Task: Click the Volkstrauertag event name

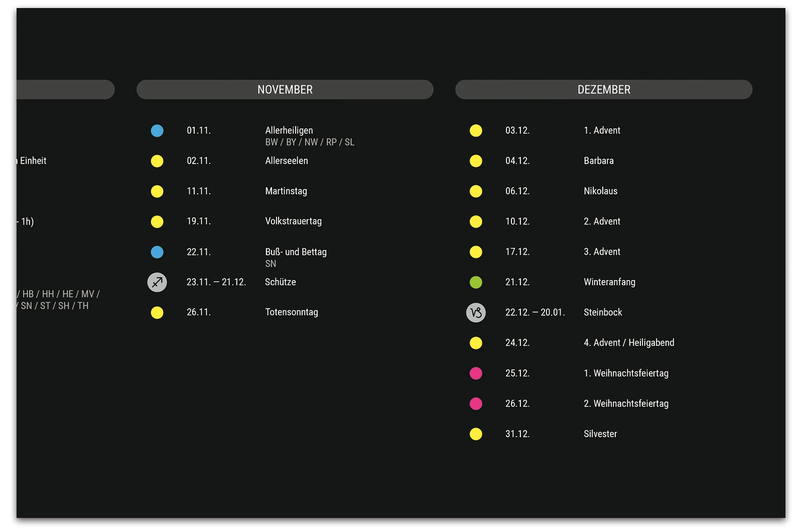Action: tap(293, 221)
